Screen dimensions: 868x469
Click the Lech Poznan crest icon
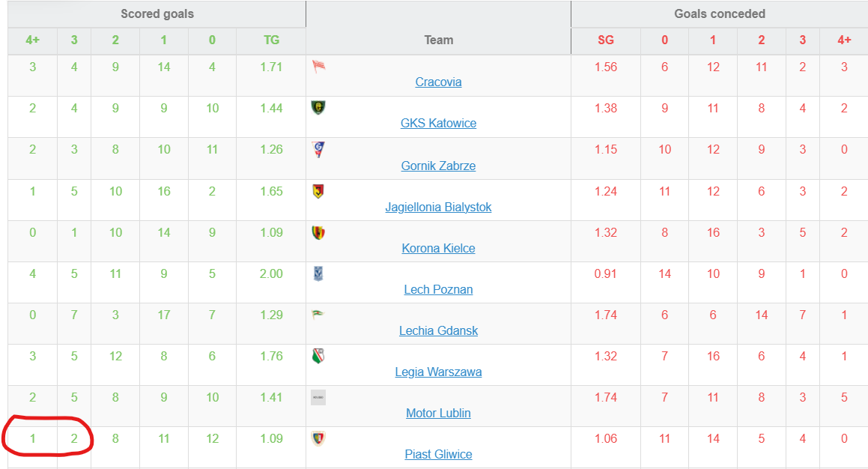(318, 273)
